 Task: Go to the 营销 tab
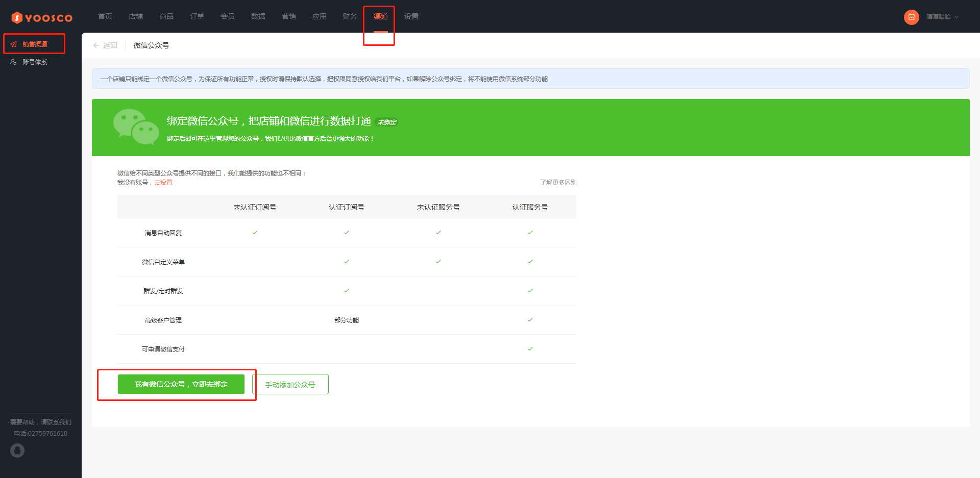[289, 16]
